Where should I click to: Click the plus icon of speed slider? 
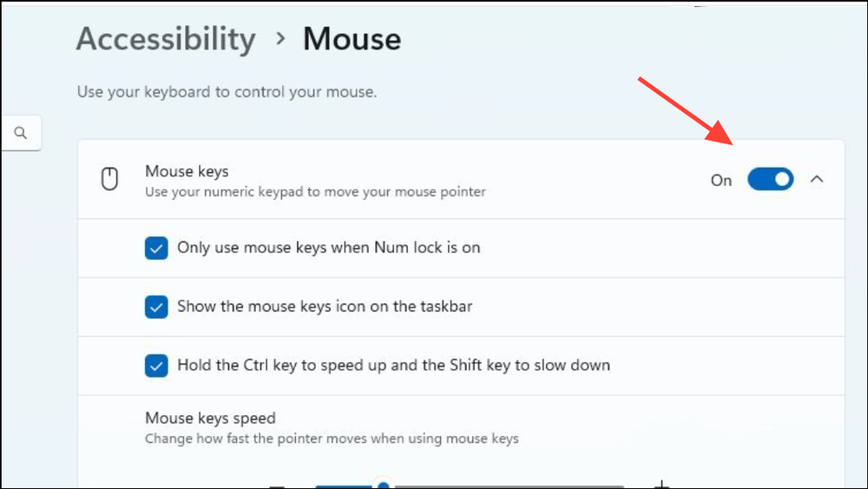coord(661,485)
